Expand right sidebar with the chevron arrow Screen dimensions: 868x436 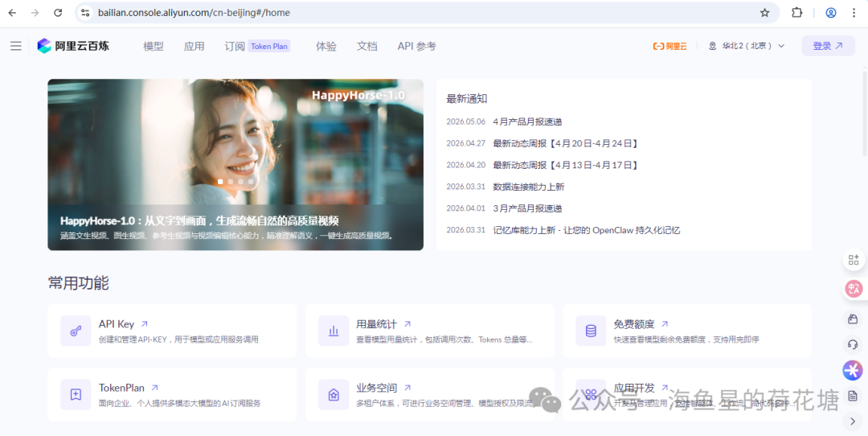pos(853,422)
